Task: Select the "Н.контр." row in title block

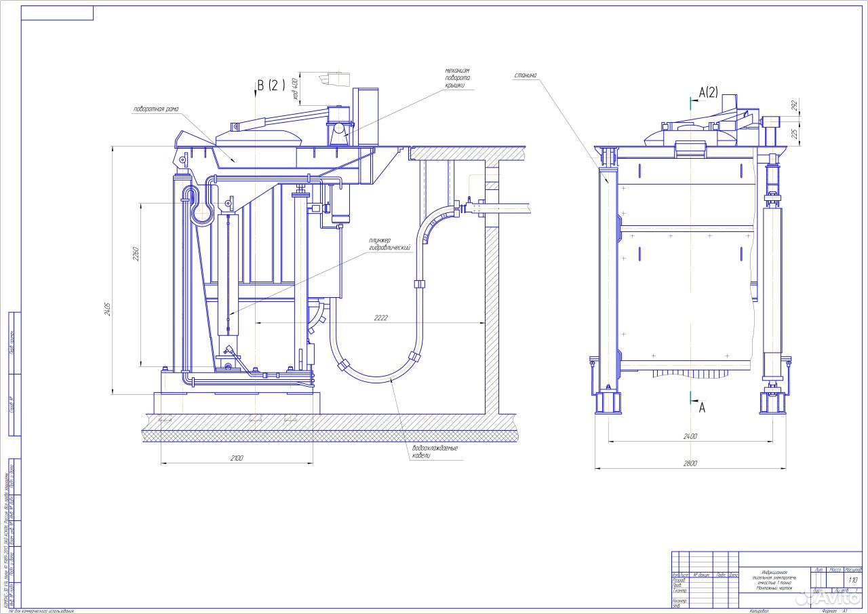Action: pyautogui.click(x=679, y=600)
